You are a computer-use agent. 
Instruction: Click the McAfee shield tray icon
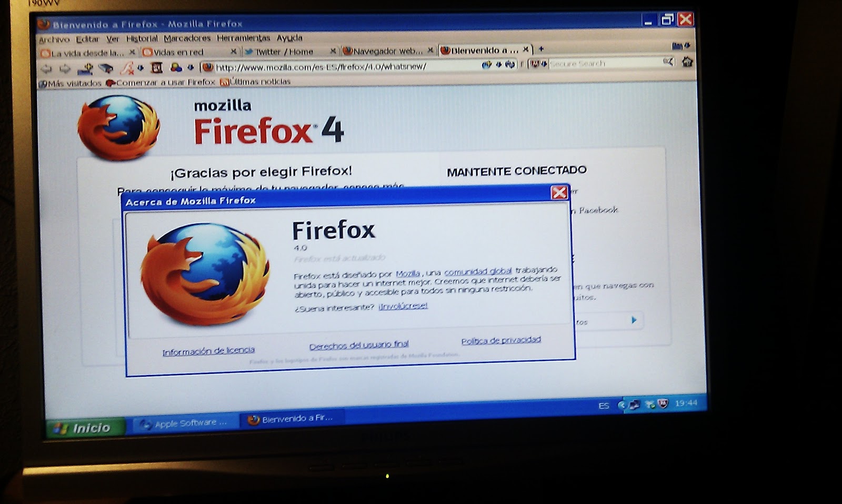663,404
